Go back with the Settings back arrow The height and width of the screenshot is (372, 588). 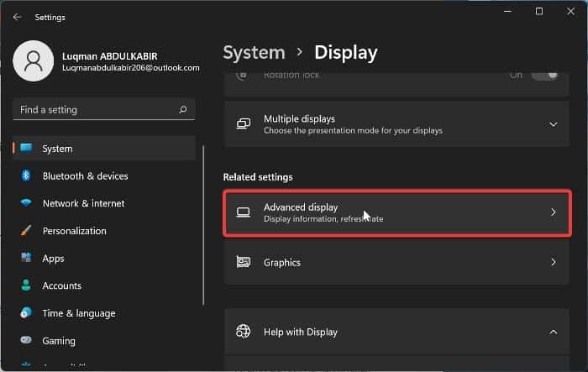click(17, 18)
